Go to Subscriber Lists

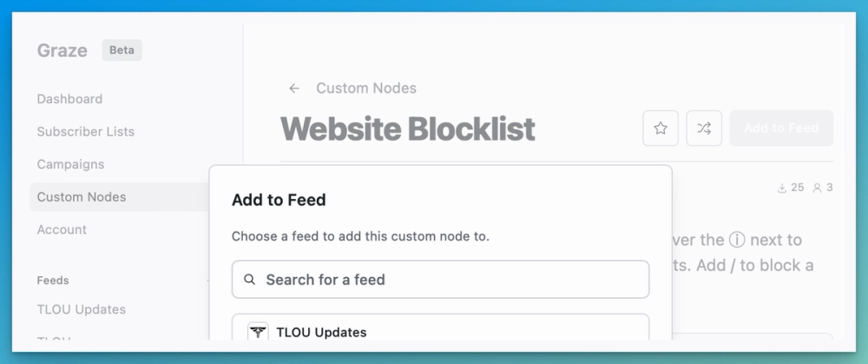tap(85, 132)
